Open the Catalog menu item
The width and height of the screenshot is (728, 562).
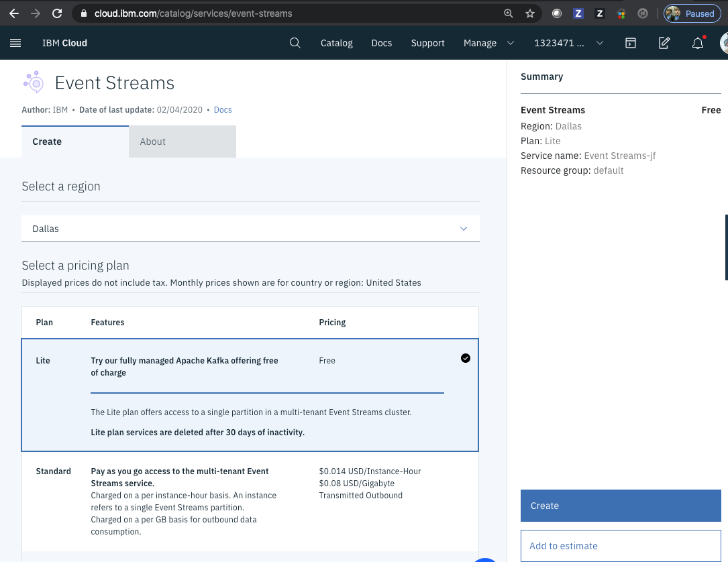pyautogui.click(x=336, y=43)
